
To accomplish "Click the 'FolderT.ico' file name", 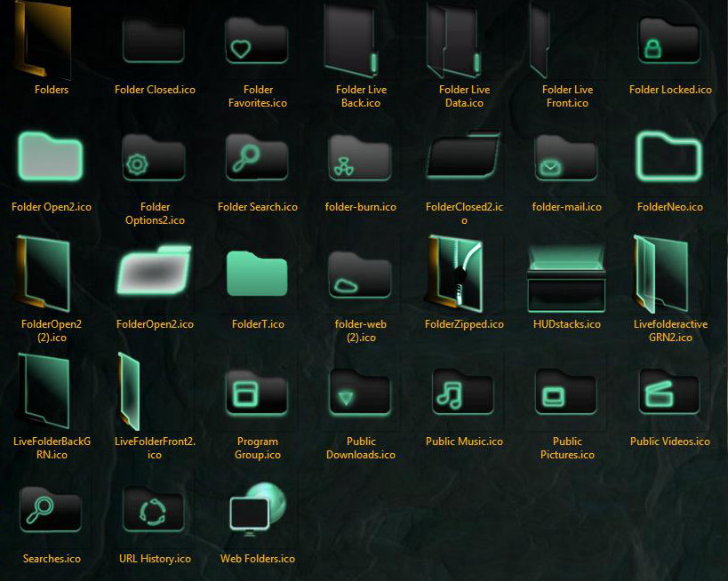I will tap(258, 324).
